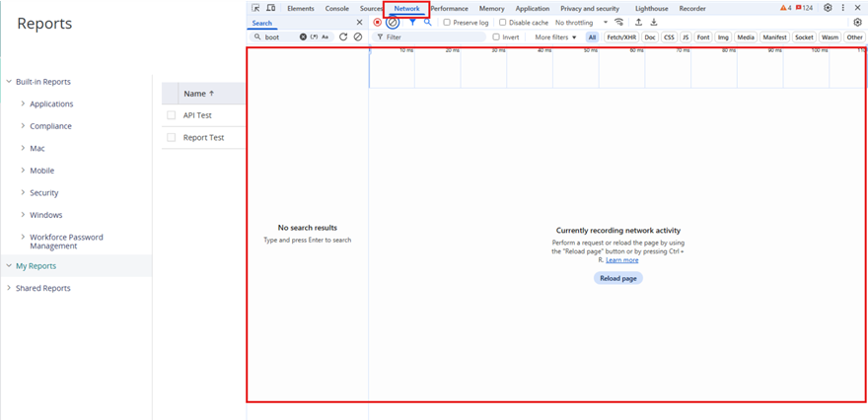Expand the Mac reports folder
The height and width of the screenshot is (420, 868).
click(x=24, y=148)
